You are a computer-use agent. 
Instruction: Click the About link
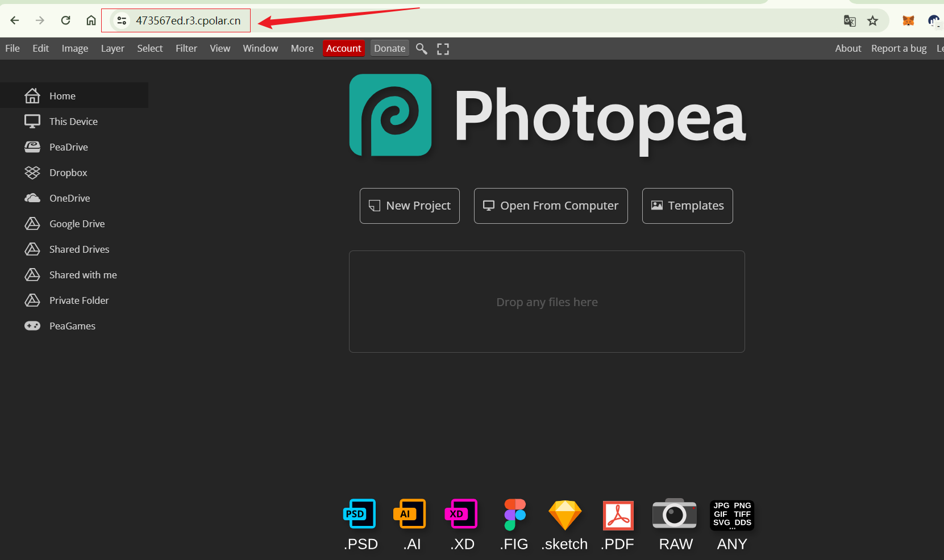coord(848,49)
